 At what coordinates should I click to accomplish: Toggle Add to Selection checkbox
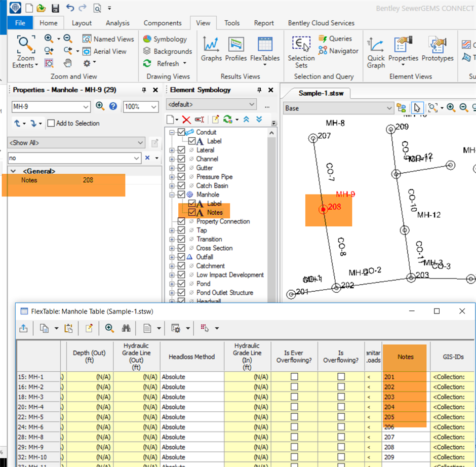[51, 123]
